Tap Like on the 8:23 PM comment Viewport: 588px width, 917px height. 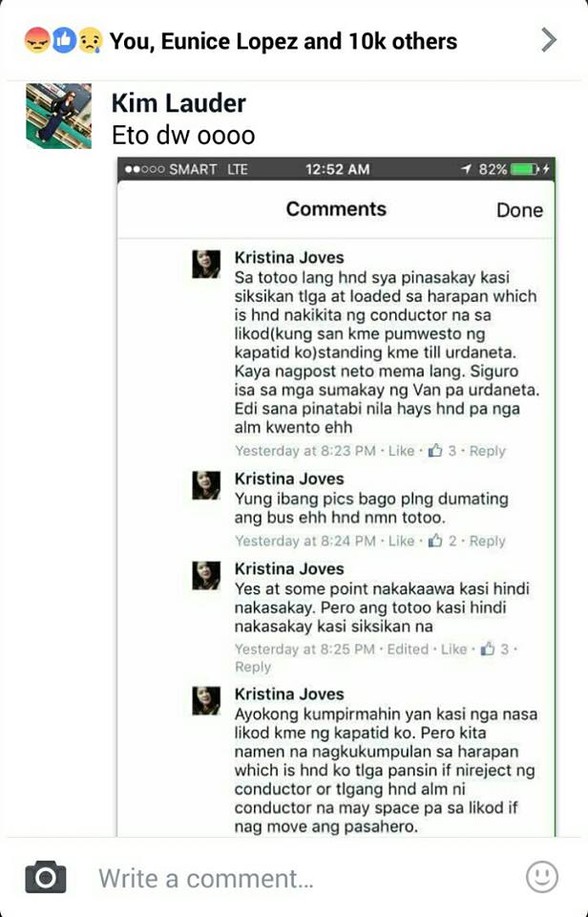click(402, 451)
